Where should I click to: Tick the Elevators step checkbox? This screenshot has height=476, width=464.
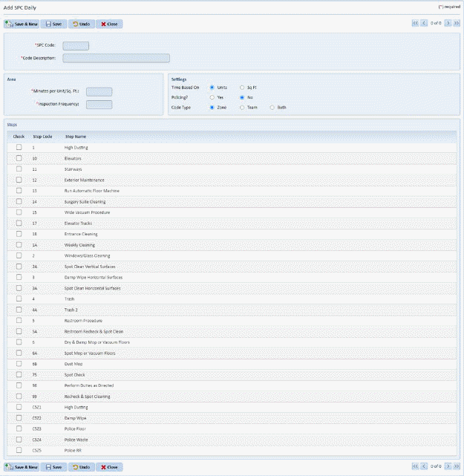[x=19, y=158]
